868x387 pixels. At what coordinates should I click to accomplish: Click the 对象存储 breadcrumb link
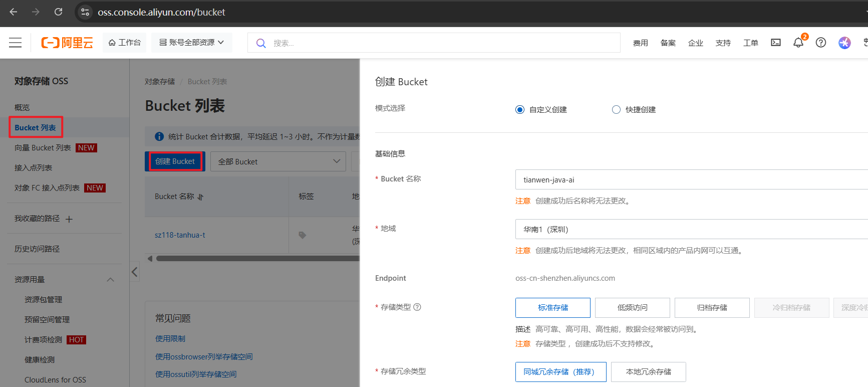[x=160, y=81]
